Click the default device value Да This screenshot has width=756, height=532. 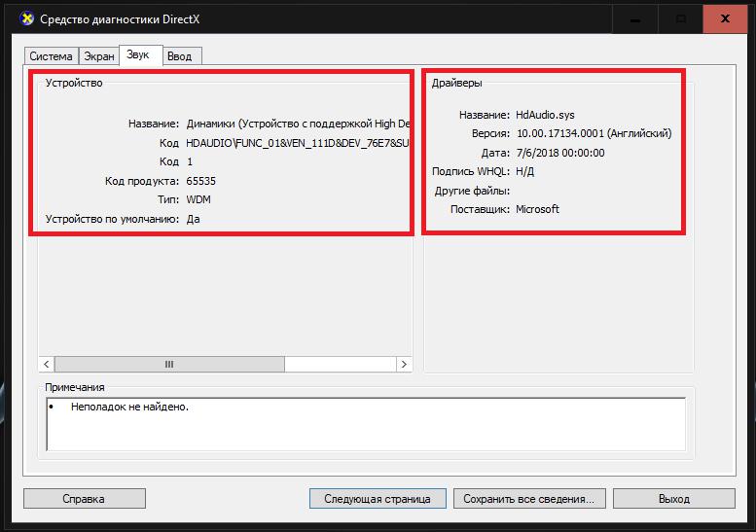193,219
